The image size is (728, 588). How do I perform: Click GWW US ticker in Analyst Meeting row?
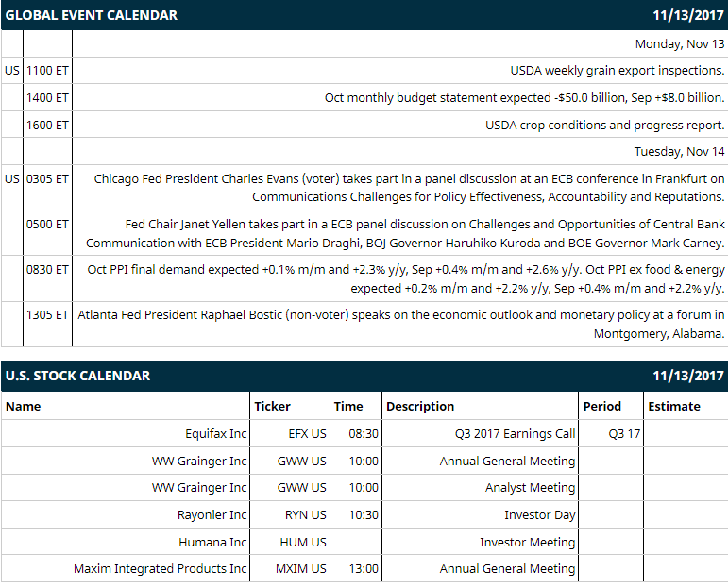click(302, 488)
